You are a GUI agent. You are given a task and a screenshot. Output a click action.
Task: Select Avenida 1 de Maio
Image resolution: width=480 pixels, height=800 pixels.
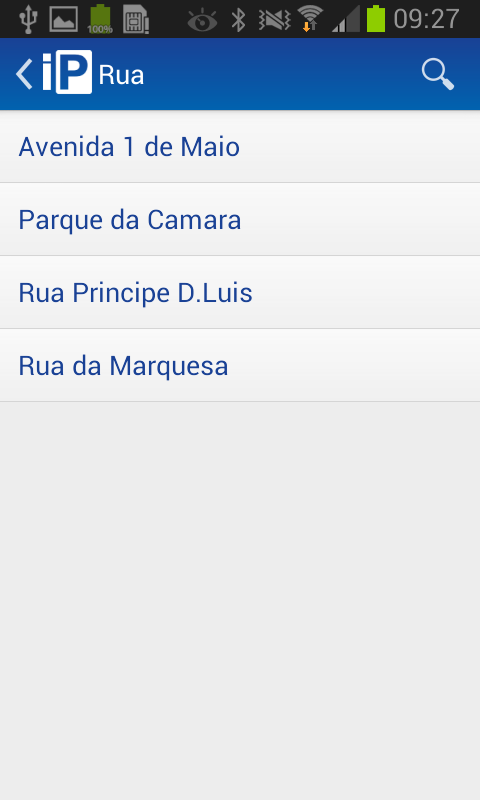pyautogui.click(x=240, y=147)
